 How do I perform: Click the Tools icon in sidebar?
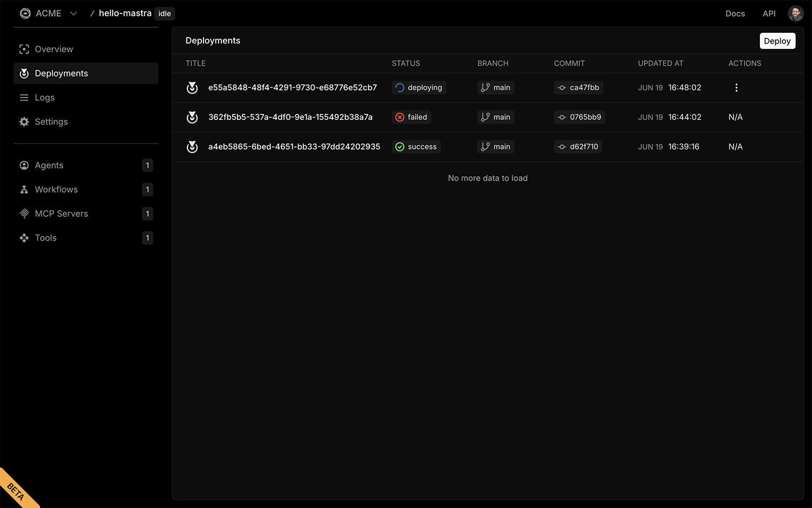pyautogui.click(x=24, y=238)
